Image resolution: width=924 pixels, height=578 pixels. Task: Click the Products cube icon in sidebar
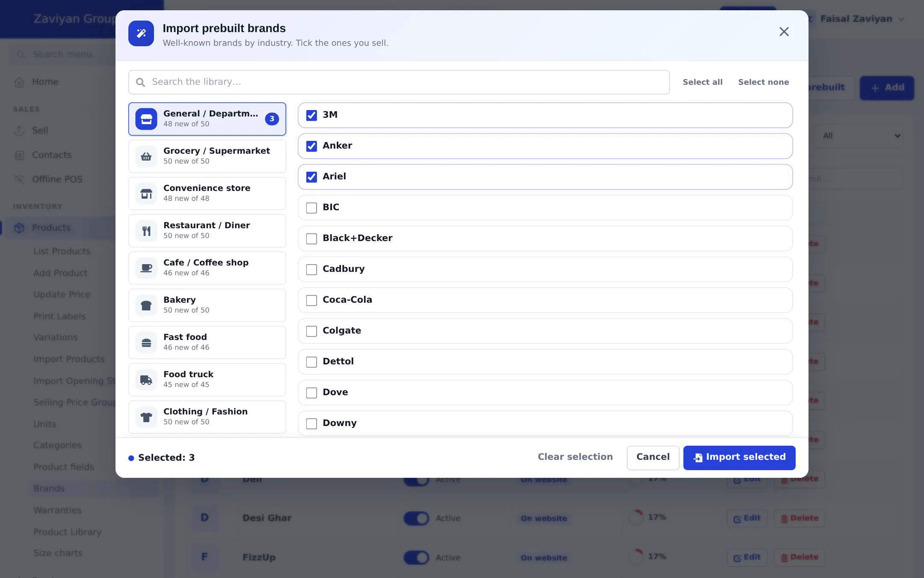(x=19, y=228)
